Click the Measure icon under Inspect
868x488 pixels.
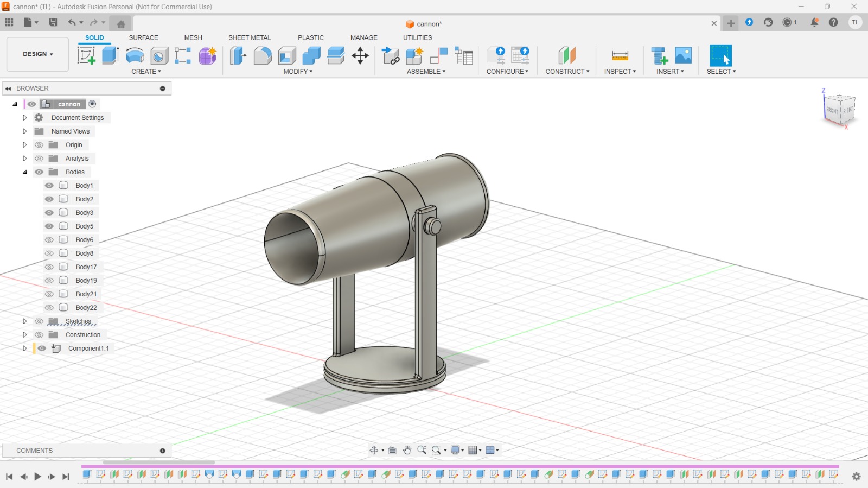click(x=620, y=55)
